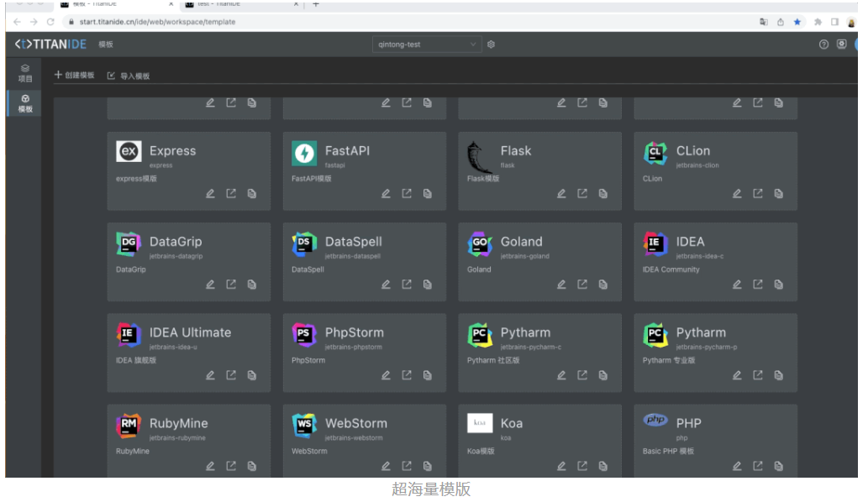Click the edit pencil icon on Express card
868x502 pixels.
click(x=210, y=194)
